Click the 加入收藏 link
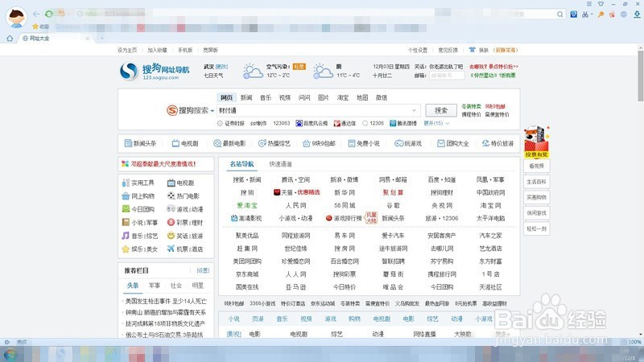The width and height of the screenshot is (644, 362). pyautogui.click(x=157, y=50)
